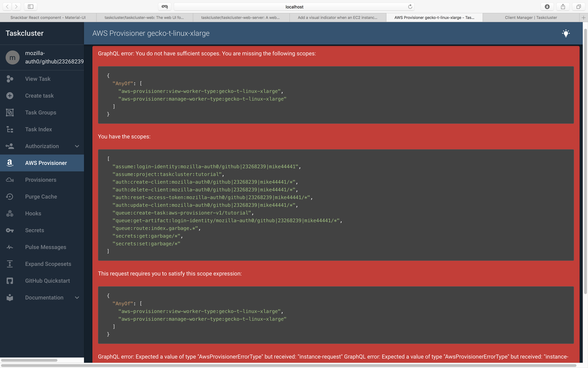The height and width of the screenshot is (368, 588).
Task: Click the private browsing mask icon
Action: [164, 7]
